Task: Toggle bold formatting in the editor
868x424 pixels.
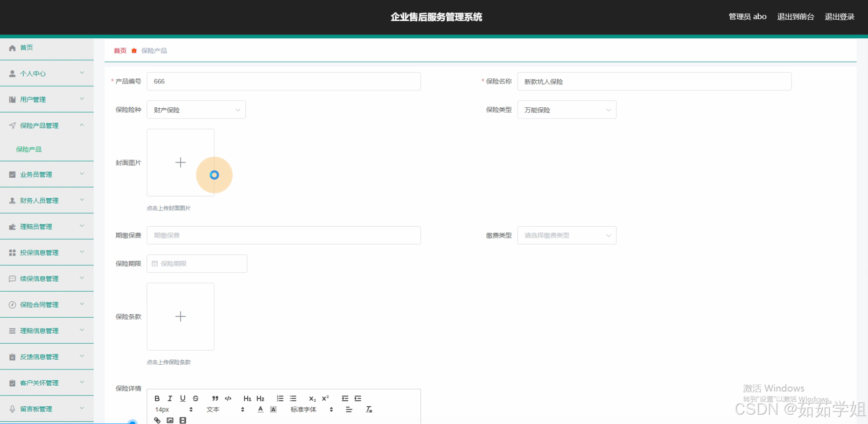Action: coord(157,398)
